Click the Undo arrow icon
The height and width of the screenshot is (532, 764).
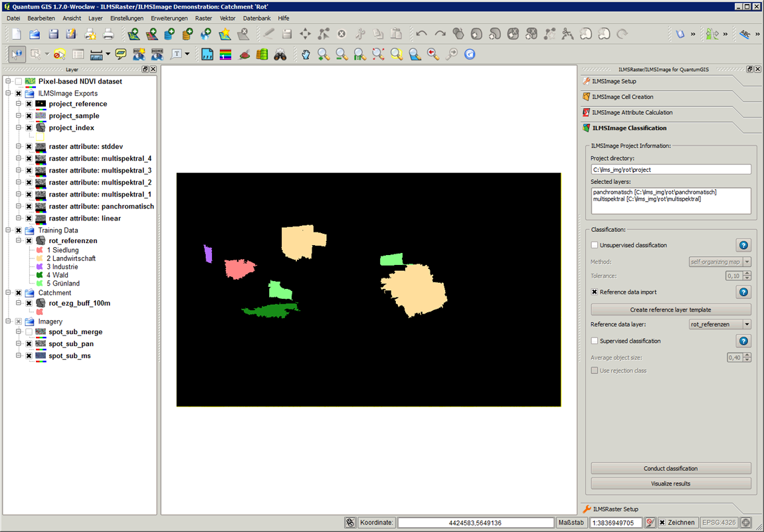coord(421,34)
